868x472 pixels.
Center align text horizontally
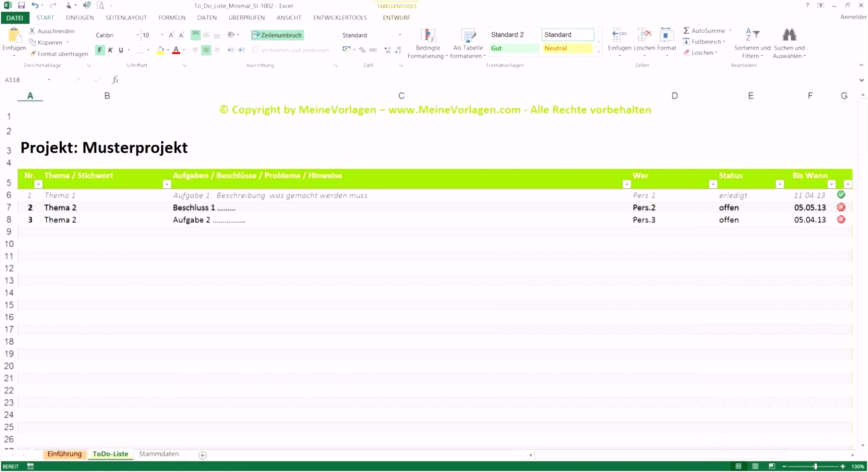(206, 50)
